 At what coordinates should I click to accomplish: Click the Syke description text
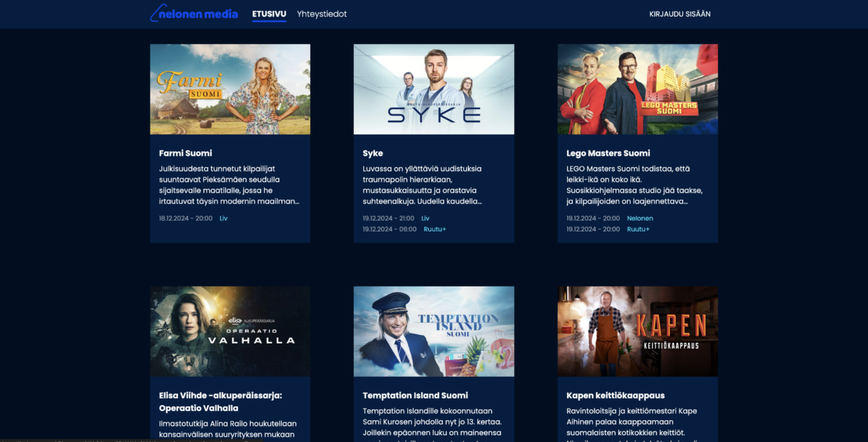422,185
